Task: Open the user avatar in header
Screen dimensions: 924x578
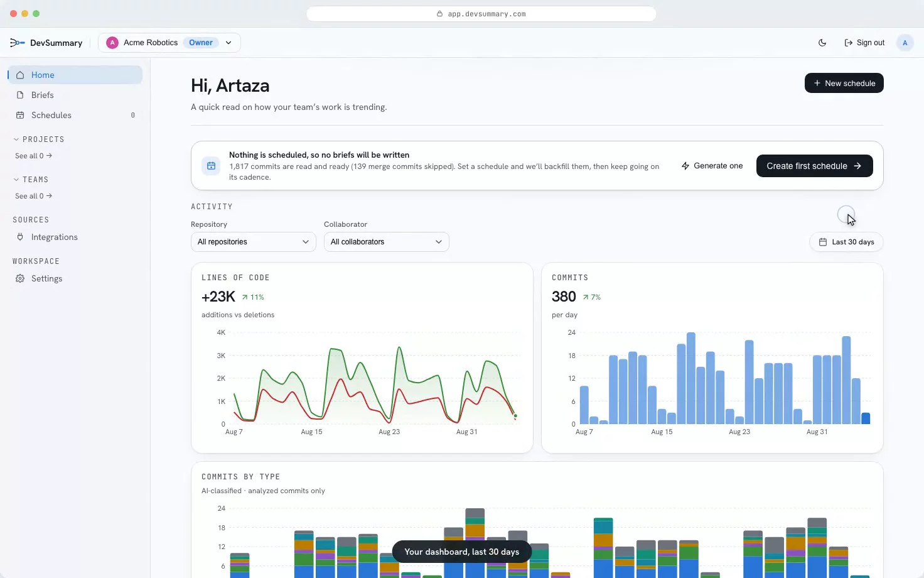Action: 905,43
